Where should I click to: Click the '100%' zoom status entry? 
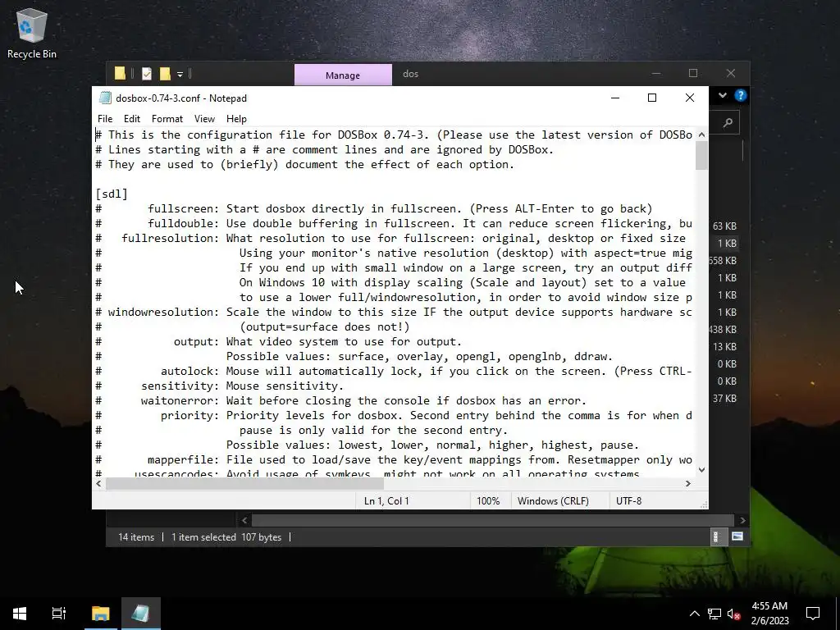pyautogui.click(x=488, y=501)
